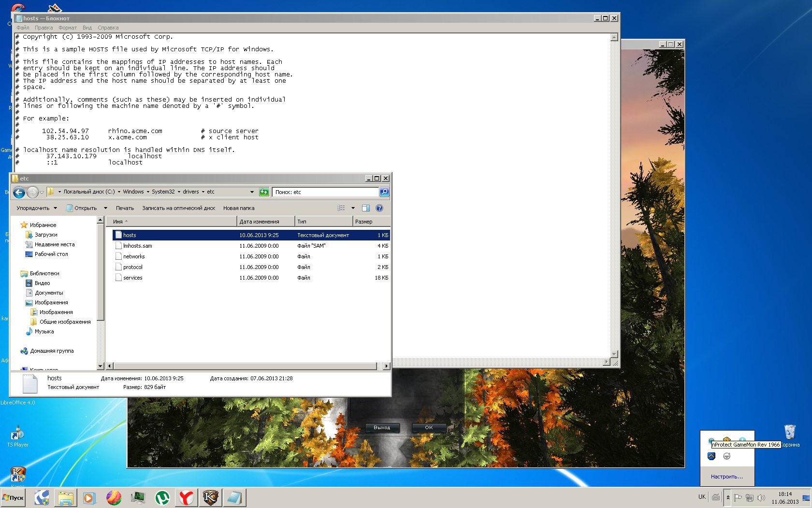Select hosts file in list
Viewport: 812px width, 508px height.
[251, 235]
